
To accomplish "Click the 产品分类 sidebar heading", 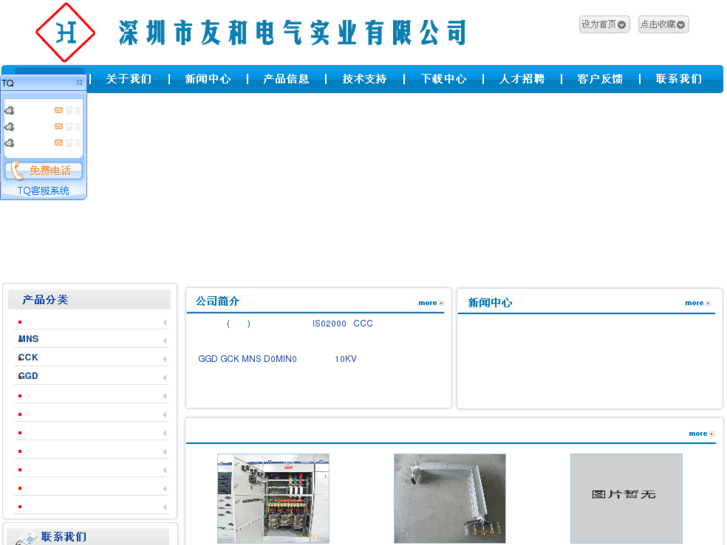I will (45, 300).
